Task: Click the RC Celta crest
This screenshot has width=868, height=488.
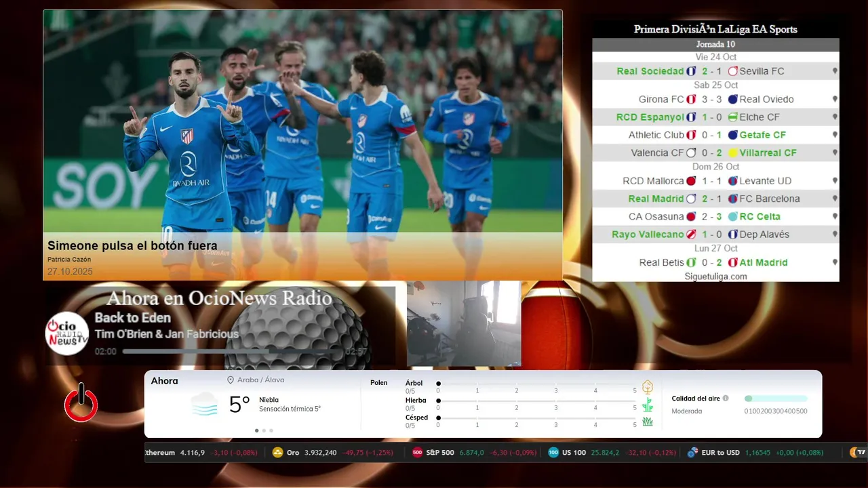Action: point(732,217)
